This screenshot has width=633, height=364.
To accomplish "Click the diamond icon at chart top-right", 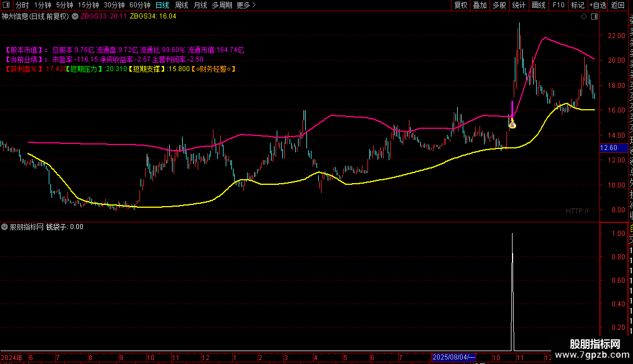I will (584, 17).
